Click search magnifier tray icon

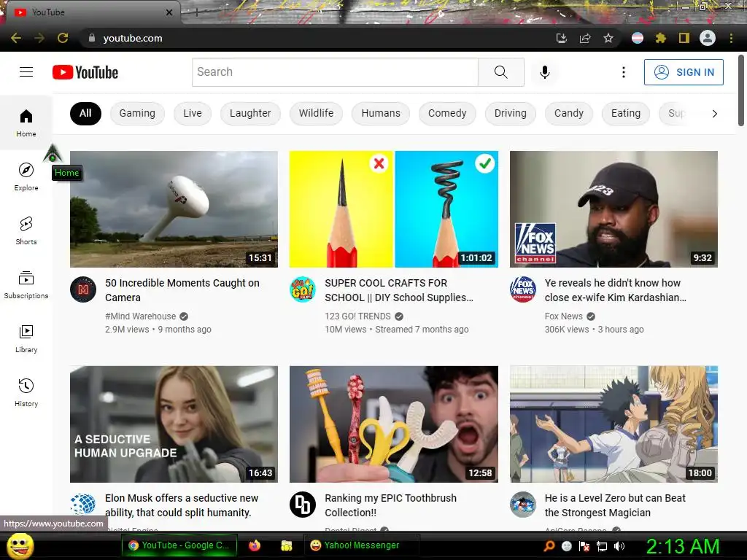point(549,545)
